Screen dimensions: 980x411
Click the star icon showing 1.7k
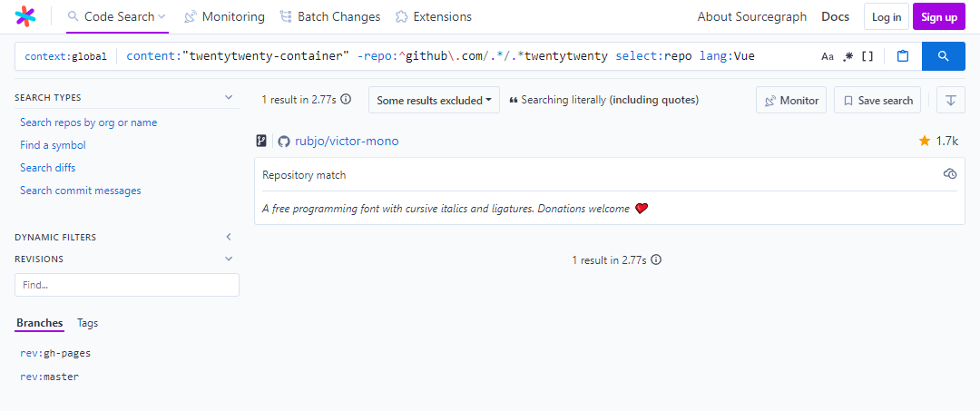[925, 141]
